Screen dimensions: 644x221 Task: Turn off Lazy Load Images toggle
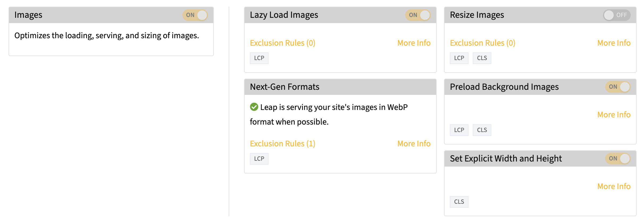point(418,15)
